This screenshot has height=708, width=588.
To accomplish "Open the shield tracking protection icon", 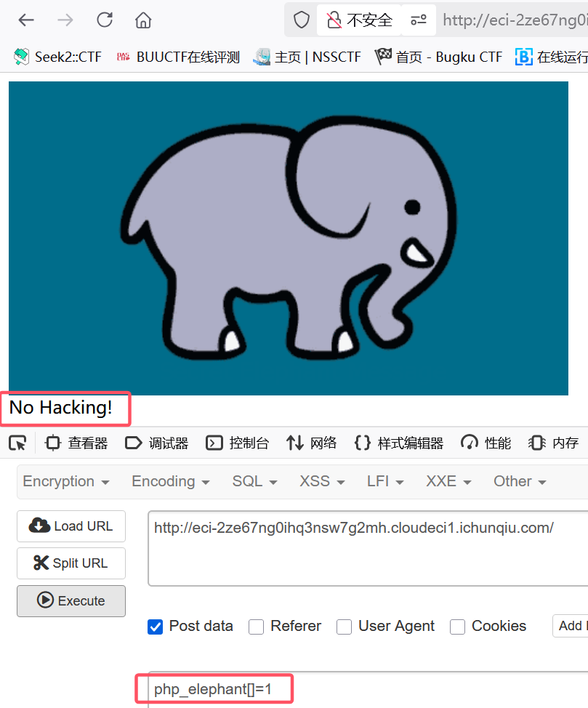I will coord(302,20).
